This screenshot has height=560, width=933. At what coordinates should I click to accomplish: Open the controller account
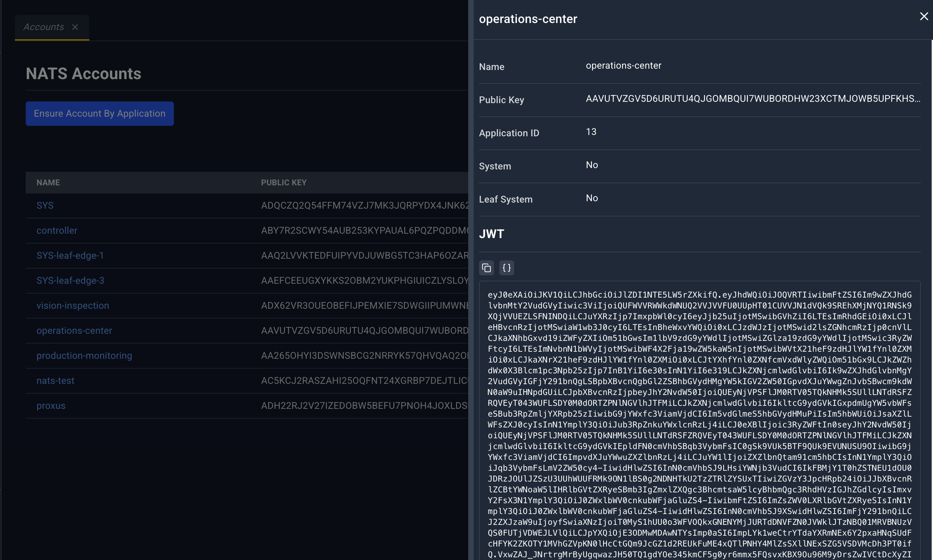tap(57, 231)
